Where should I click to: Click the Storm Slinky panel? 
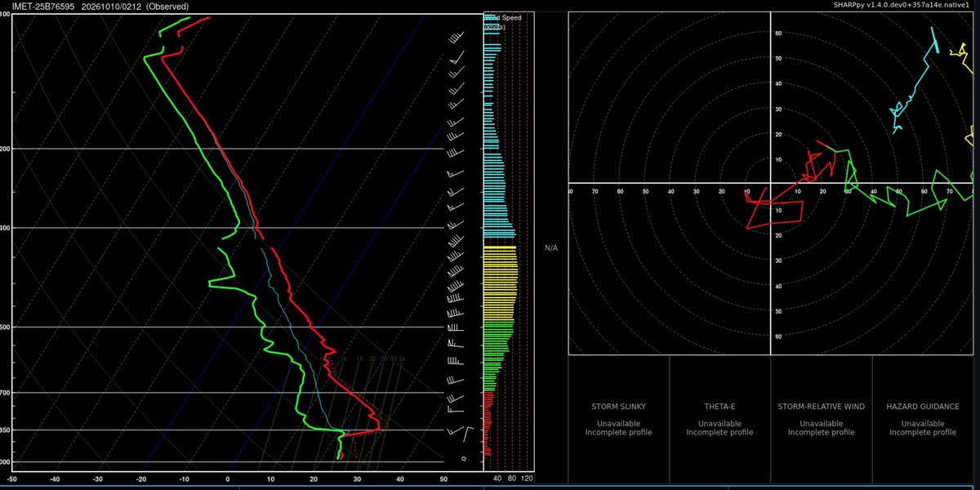click(619, 419)
